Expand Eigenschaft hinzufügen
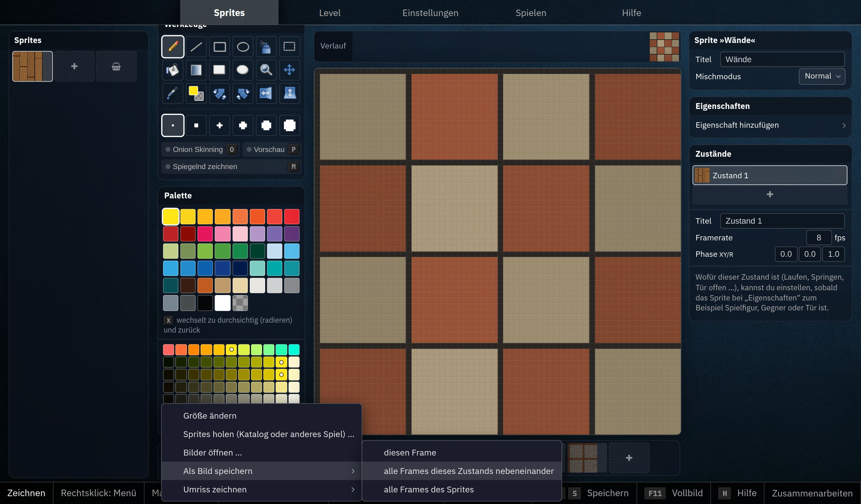This screenshot has width=861, height=504. click(770, 125)
